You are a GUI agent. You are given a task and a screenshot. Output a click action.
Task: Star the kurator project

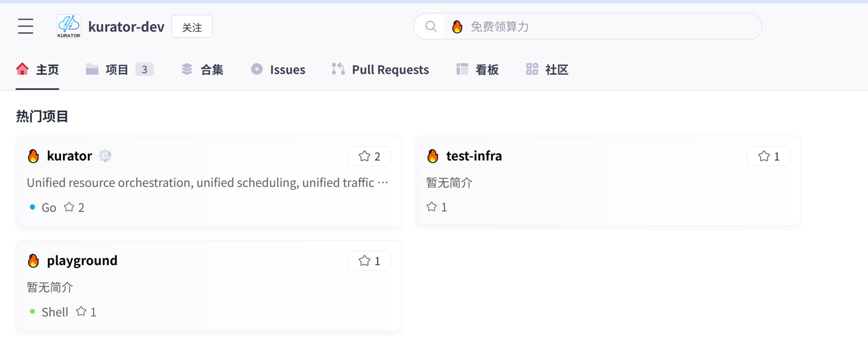pyautogui.click(x=369, y=156)
